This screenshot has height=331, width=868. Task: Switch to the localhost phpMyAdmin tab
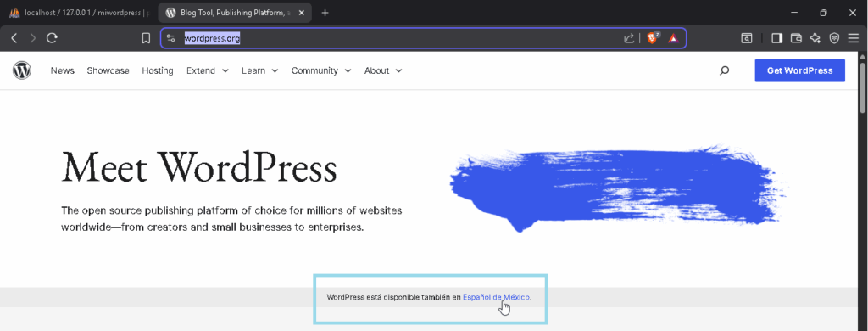80,13
